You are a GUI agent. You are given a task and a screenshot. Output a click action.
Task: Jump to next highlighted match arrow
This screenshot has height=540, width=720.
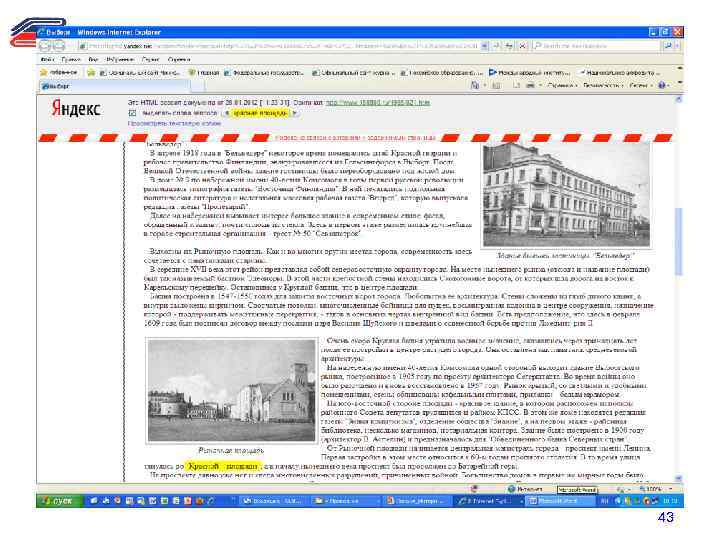coord(294,113)
